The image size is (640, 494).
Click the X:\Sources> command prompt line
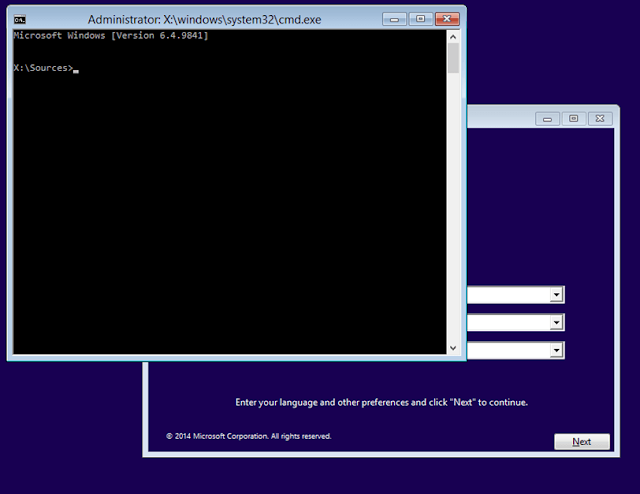46,68
